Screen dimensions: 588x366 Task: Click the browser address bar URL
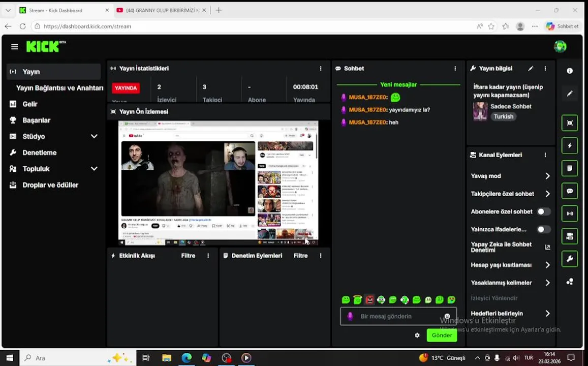[x=87, y=26]
